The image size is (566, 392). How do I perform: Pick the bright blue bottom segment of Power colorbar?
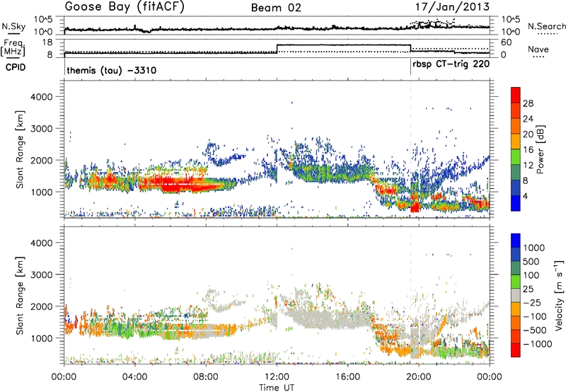(516, 203)
